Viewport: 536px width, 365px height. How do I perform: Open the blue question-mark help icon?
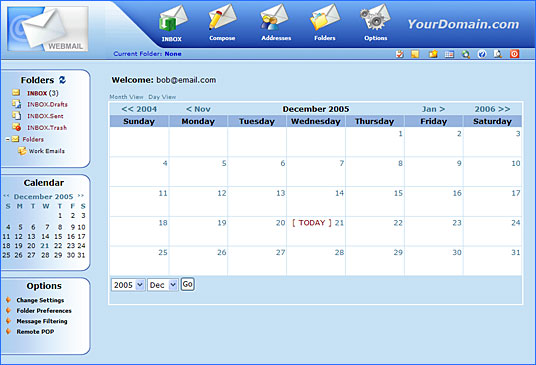click(482, 54)
